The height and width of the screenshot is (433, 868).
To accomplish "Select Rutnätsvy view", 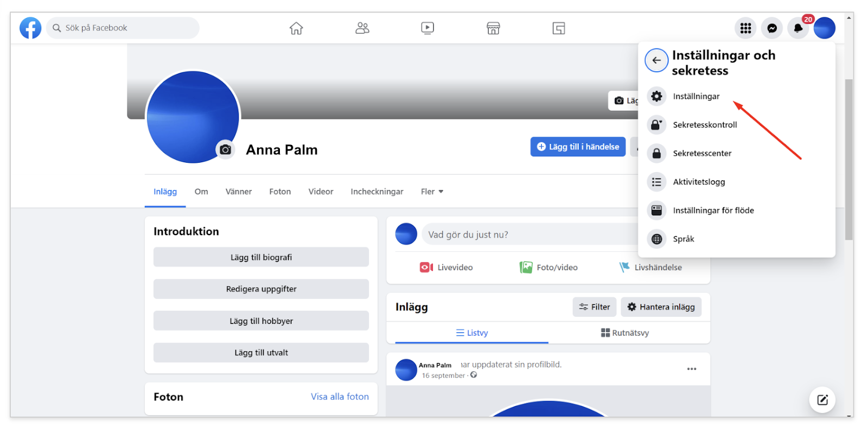I will coord(625,333).
